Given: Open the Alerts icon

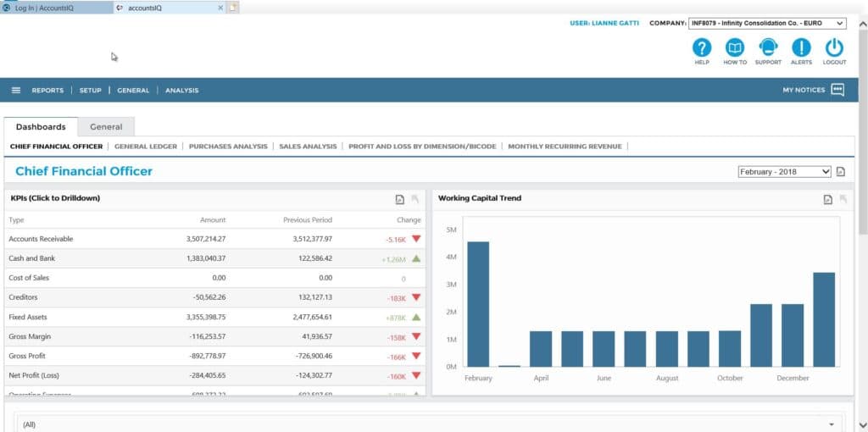Looking at the screenshot, I should (801, 48).
